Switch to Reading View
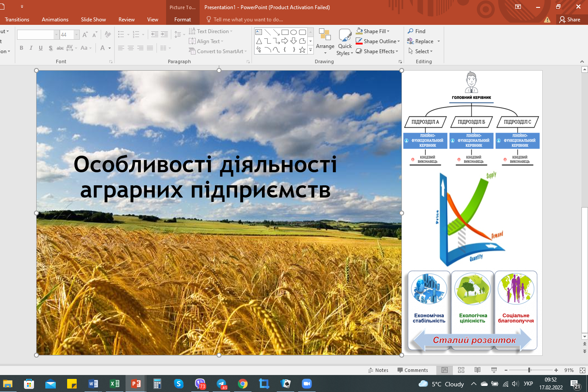Image resolution: width=588 pixels, height=392 pixels. pyautogui.click(x=478, y=370)
